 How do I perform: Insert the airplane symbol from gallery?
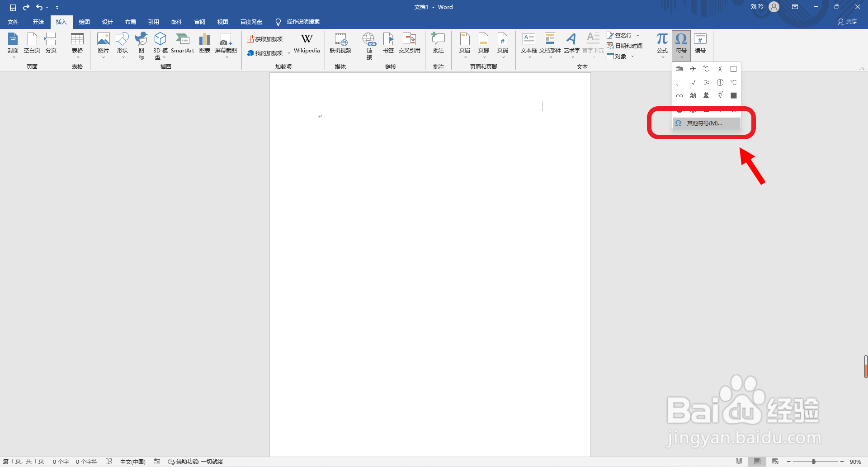click(x=693, y=69)
